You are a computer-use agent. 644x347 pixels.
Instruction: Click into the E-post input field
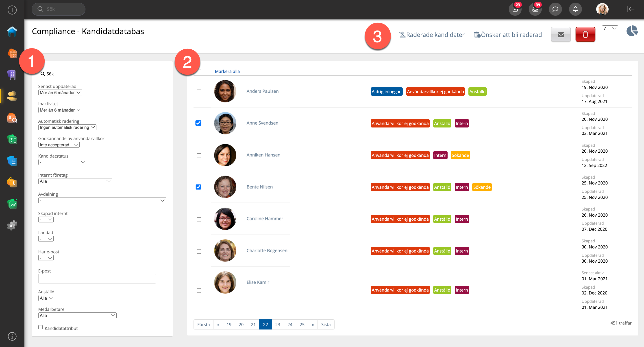click(x=97, y=279)
